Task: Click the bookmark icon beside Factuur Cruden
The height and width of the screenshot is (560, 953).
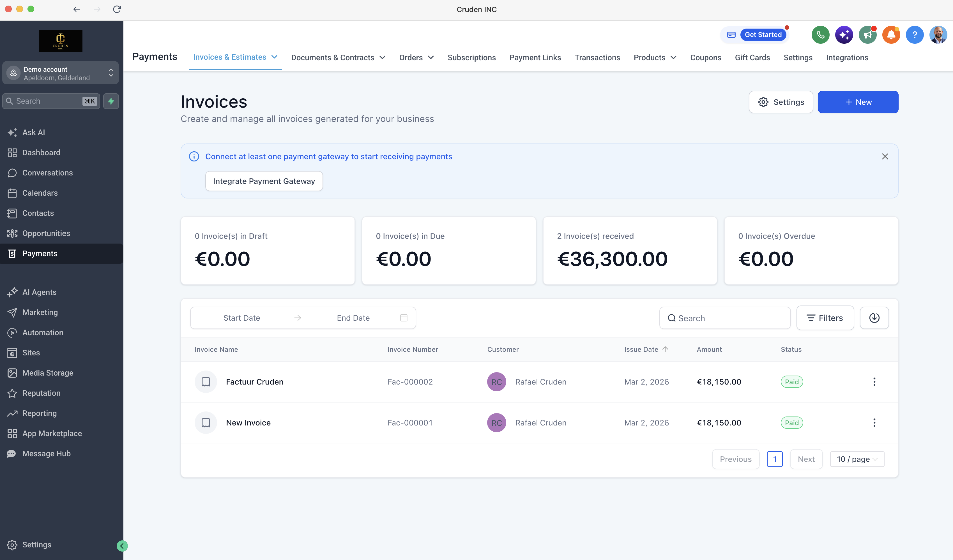Action: 206,382
